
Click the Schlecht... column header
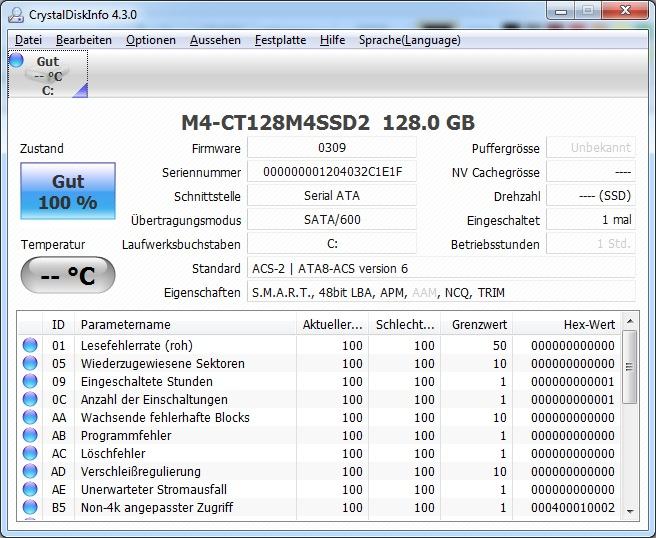click(405, 324)
